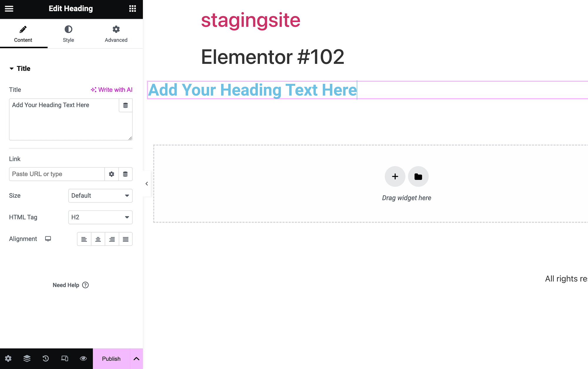Click the collapse panel arrow

(x=147, y=184)
